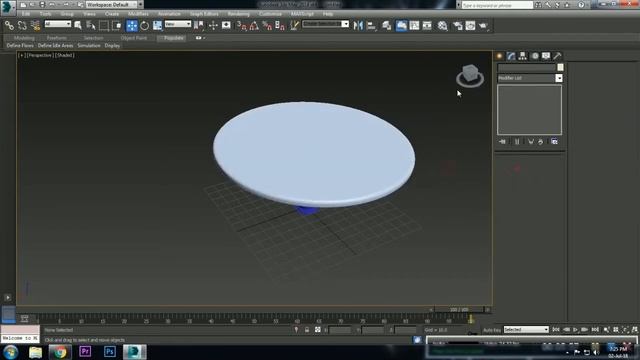The image size is (640, 360).
Task: Open the Key Filters 'Selected' dropdown
Action: click(526, 329)
